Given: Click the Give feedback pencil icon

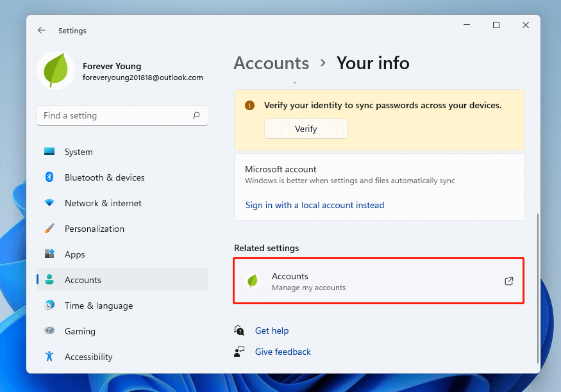Looking at the screenshot, I should [x=239, y=352].
